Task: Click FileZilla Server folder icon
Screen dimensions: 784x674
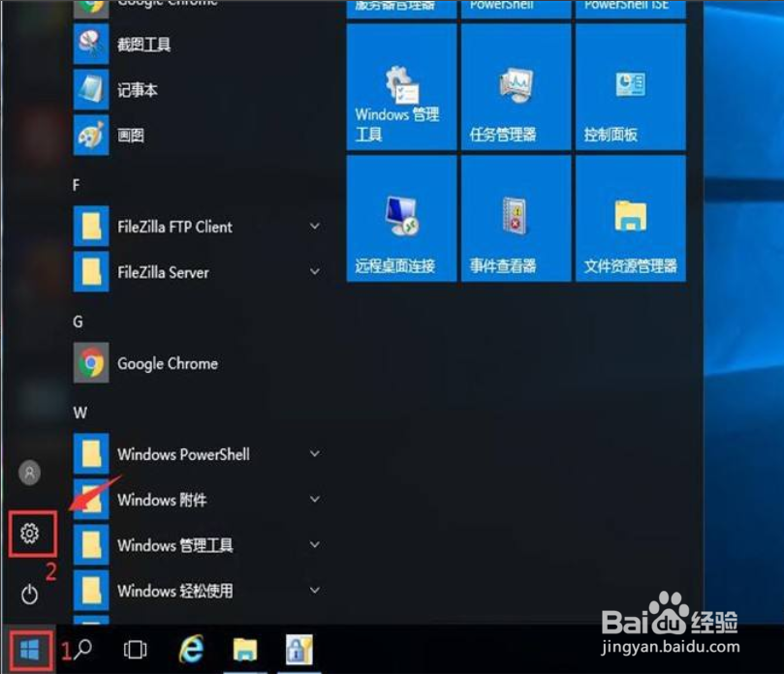Action: point(91,271)
